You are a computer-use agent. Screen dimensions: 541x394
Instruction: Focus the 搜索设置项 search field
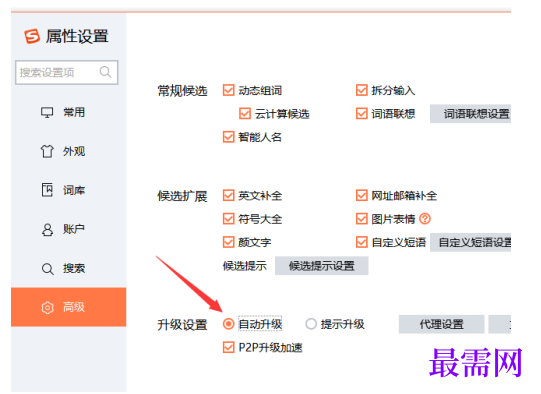tap(67, 72)
